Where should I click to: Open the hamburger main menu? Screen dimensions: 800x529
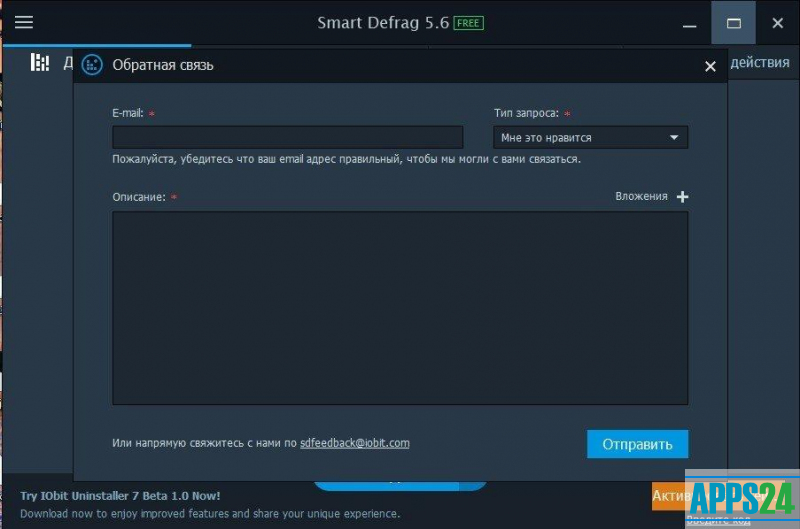point(24,23)
